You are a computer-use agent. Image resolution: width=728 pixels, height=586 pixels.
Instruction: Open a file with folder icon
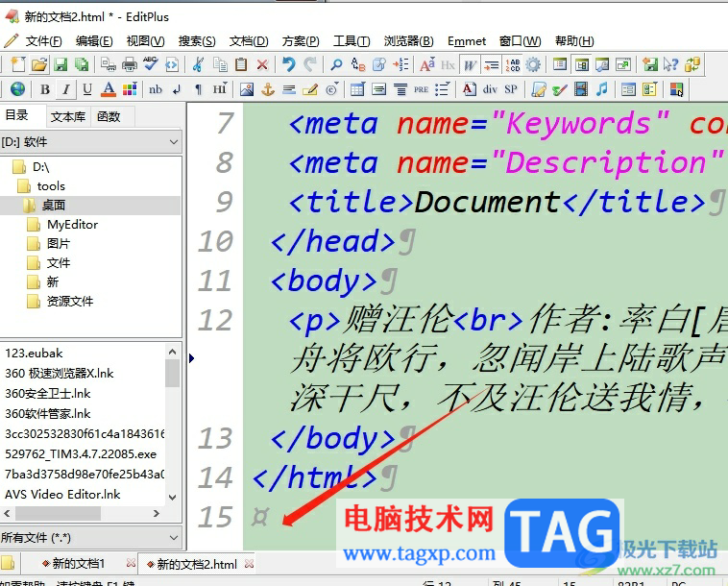click(x=39, y=64)
